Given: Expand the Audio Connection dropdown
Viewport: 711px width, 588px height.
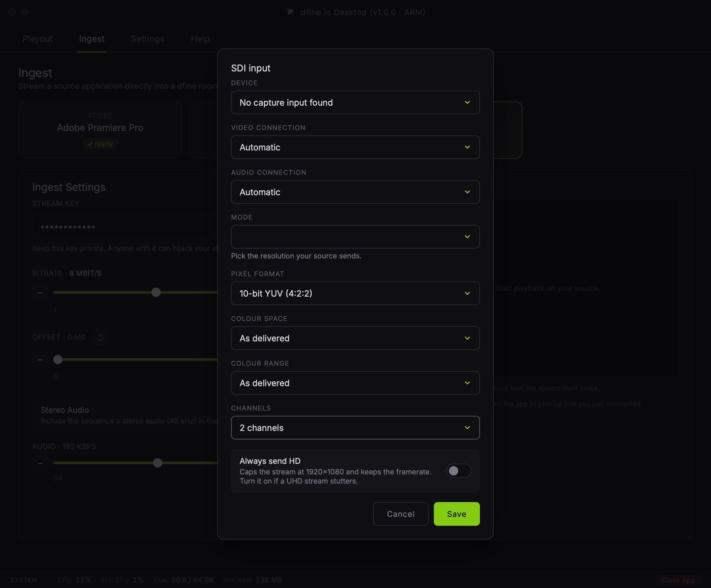Looking at the screenshot, I should [x=355, y=192].
